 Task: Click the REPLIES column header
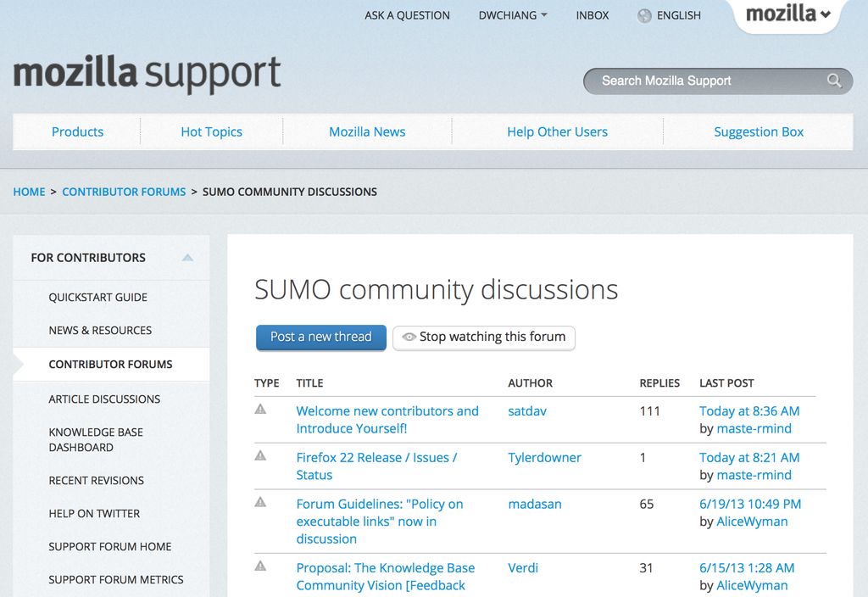[659, 383]
